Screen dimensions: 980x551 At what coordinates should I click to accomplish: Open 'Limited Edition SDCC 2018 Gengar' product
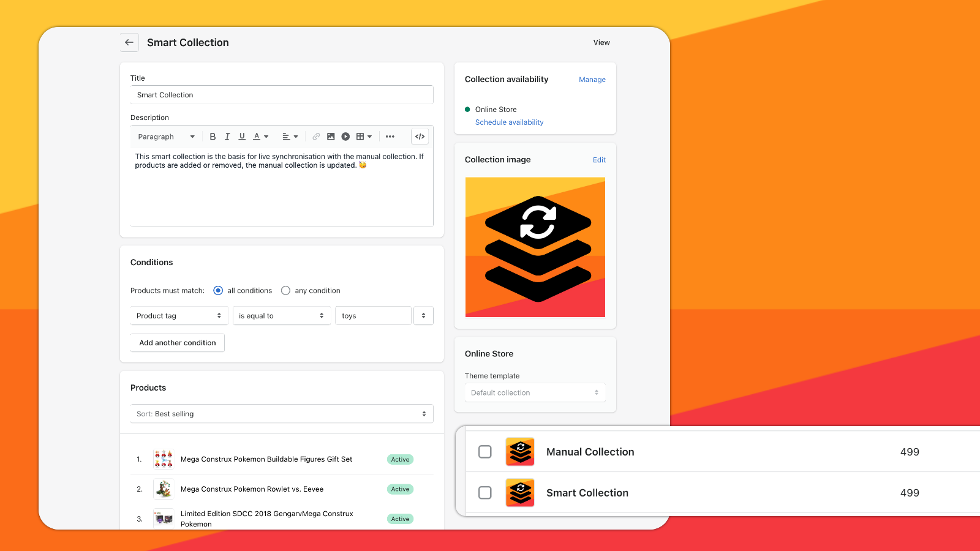267,519
